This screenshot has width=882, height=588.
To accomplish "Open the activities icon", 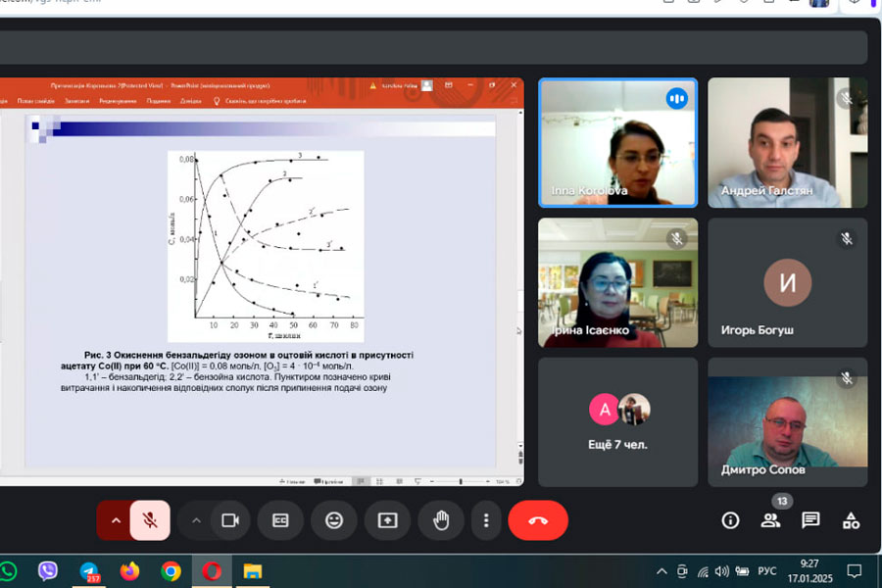I will (851, 520).
